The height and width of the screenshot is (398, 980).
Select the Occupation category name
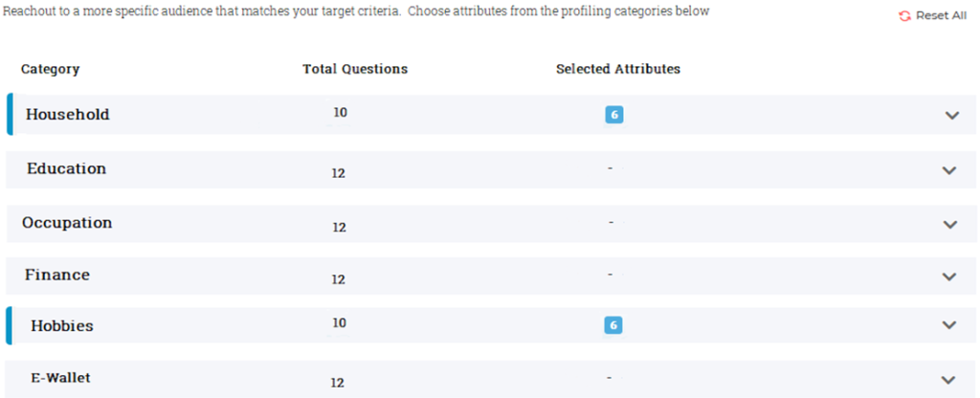[x=67, y=223]
